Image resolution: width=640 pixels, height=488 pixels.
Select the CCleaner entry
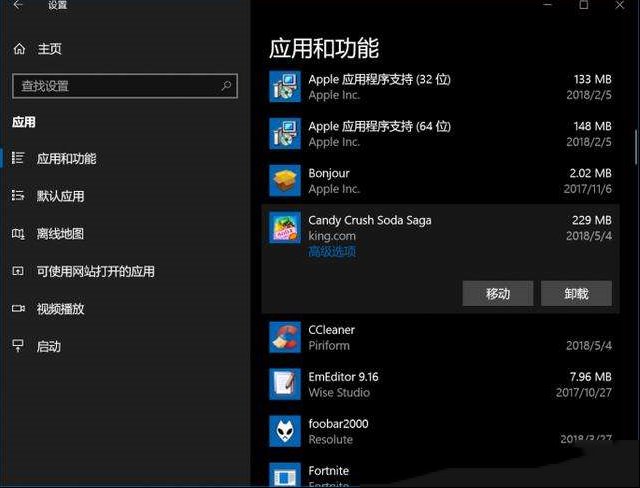[440, 337]
